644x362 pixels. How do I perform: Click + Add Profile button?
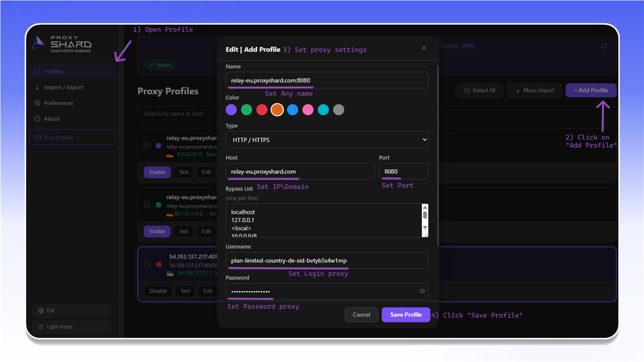[x=591, y=90]
